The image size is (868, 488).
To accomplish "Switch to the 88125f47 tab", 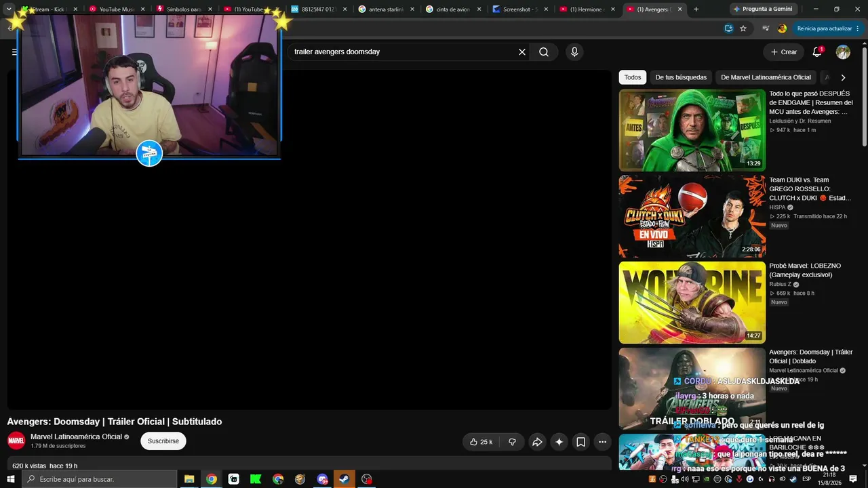I will point(319,9).
